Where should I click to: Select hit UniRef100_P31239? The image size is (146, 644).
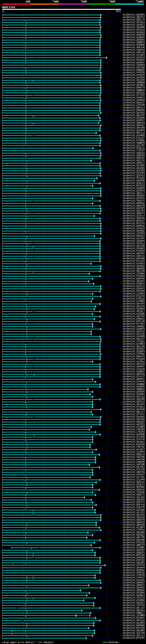tap(134, 296)
